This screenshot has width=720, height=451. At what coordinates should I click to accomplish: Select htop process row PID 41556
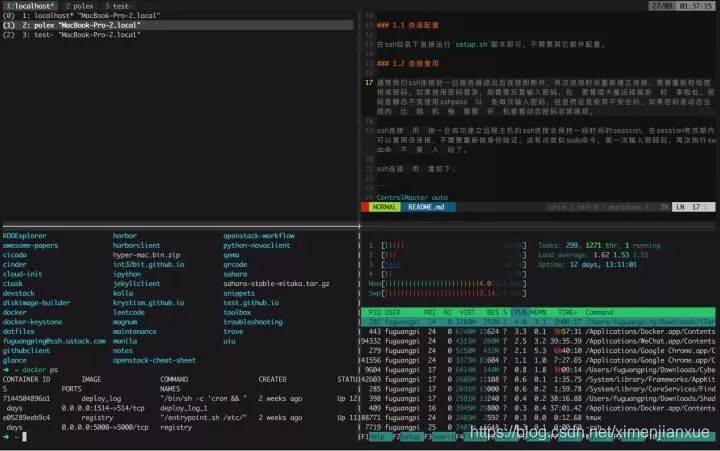[x=538, y=361]
